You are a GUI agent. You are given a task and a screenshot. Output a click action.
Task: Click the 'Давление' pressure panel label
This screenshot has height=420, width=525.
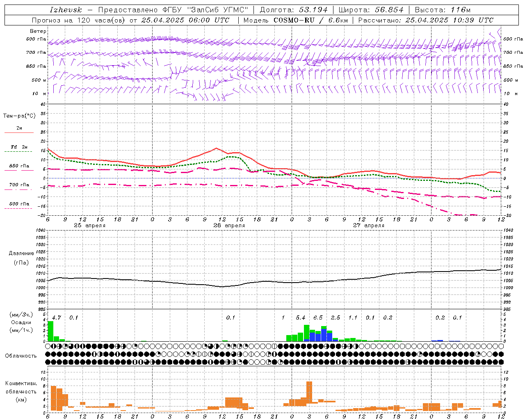[x=21, y=253]
